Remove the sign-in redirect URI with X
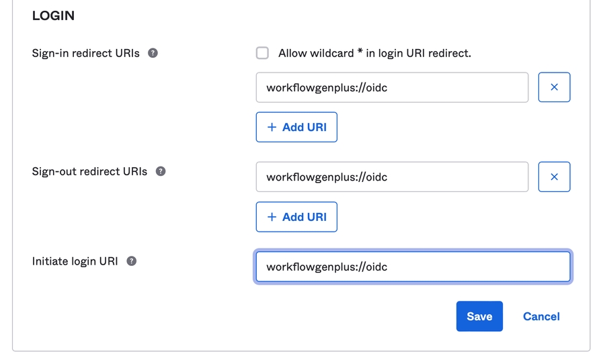 tap(554, 87)
